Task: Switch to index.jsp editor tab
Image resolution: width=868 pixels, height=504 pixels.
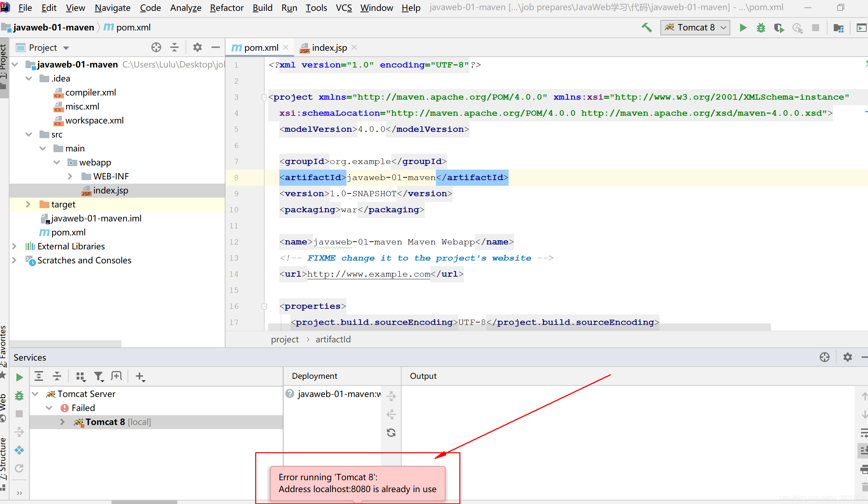Action: click(x=329, y=48)
